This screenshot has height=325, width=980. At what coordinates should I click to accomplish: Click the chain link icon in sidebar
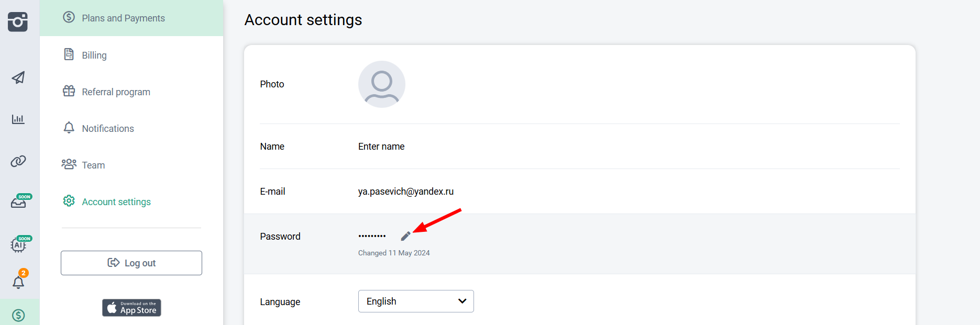click(x=18, y=161)
